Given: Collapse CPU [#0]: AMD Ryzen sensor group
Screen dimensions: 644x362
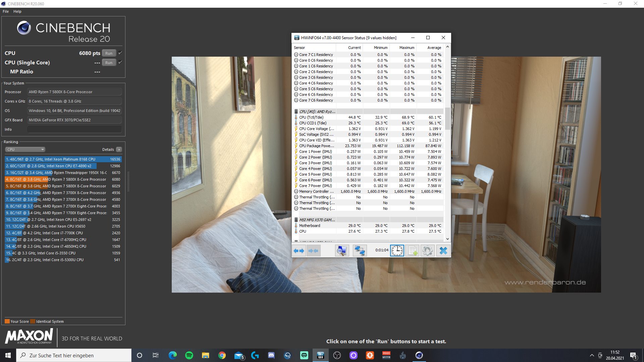Looking at the screenshot, I should 296,112.
